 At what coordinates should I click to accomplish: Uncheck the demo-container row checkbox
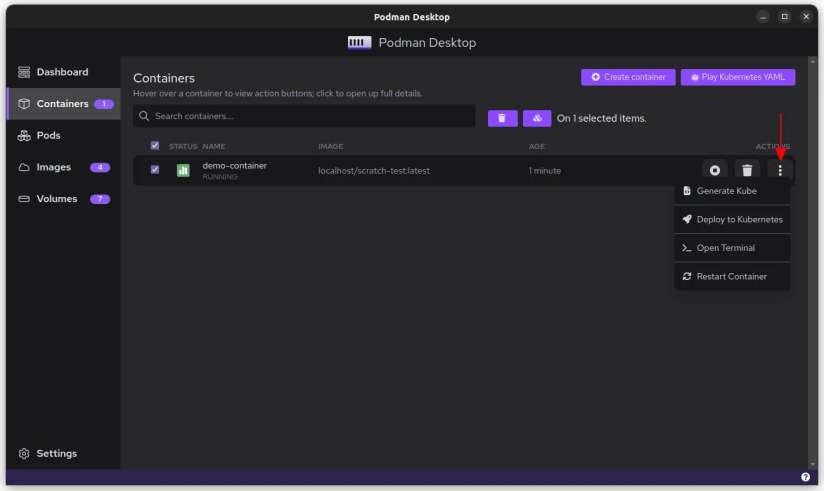pos(154,169)
